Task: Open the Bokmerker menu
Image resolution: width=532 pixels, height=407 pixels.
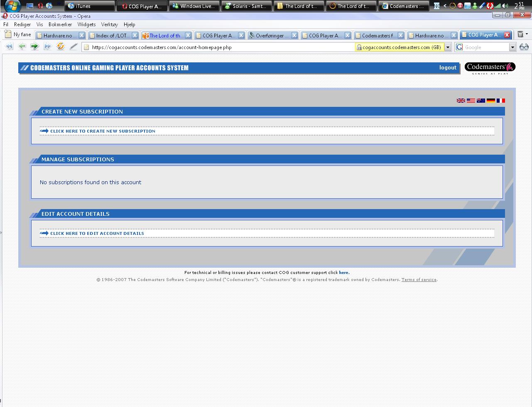Action: 60,25
